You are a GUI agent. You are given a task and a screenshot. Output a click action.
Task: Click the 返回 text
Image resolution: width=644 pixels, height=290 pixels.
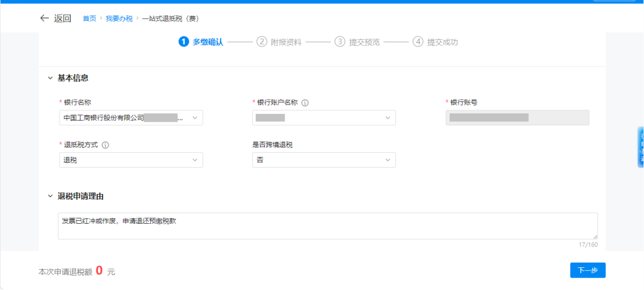[x=63, y=18]
